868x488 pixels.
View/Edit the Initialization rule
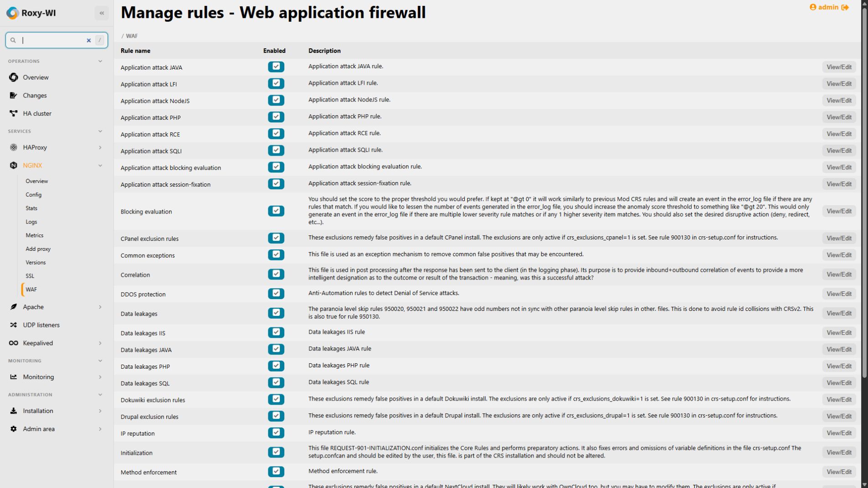click(839, 452)
